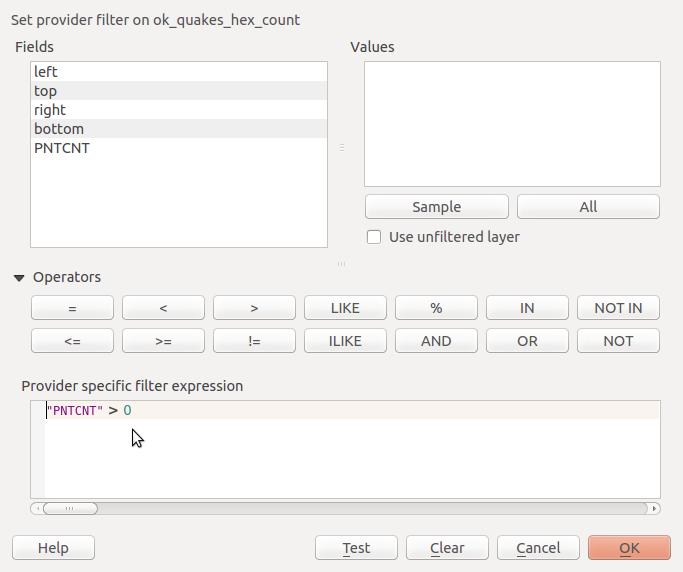Add the AND operator
The height and width of the screenshot is (572, 683).
pyautogui.click(x=436, y=341)
